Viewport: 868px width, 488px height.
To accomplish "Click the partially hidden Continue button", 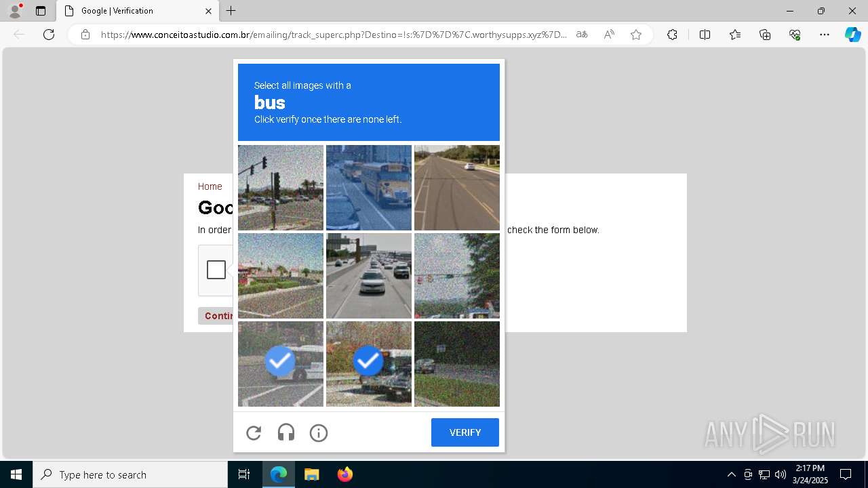I will tap(216, 316).
